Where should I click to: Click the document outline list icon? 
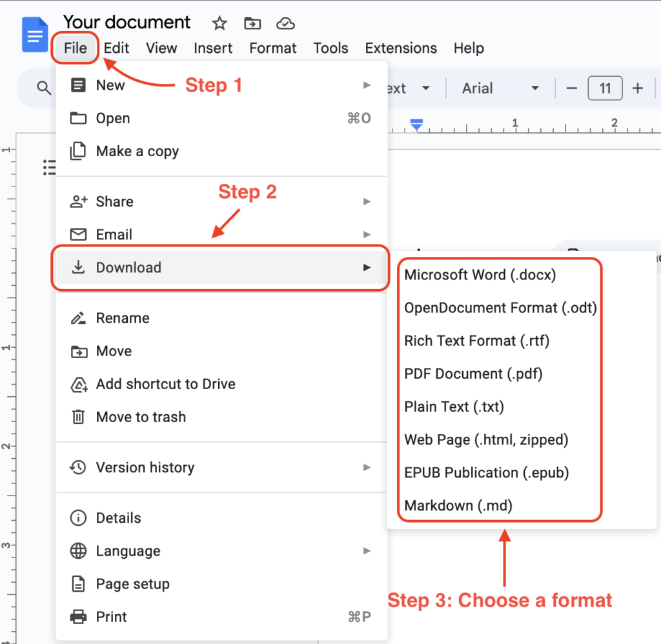click(x=49, y=168)
